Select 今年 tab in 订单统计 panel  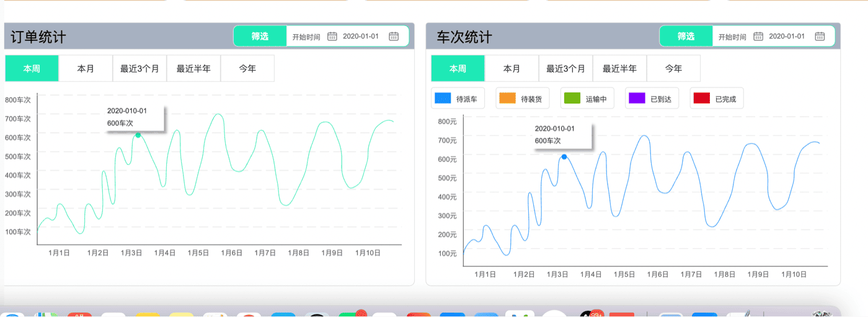coord(247,69)
